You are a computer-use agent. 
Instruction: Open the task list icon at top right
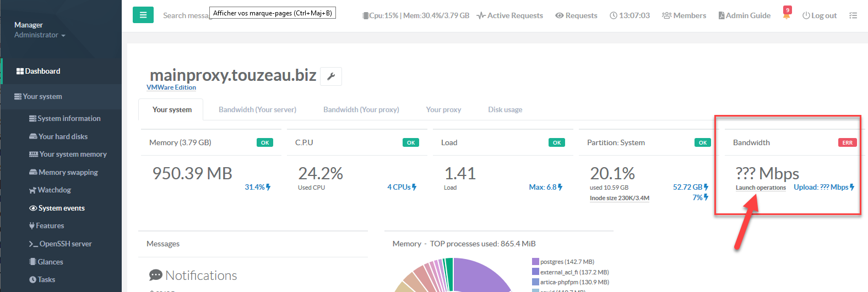coord(853,15)
